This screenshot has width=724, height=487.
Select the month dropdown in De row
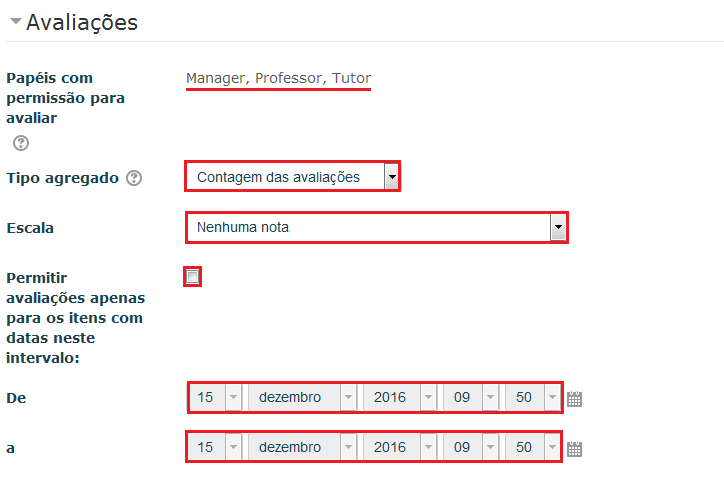[x=302, y=397]
